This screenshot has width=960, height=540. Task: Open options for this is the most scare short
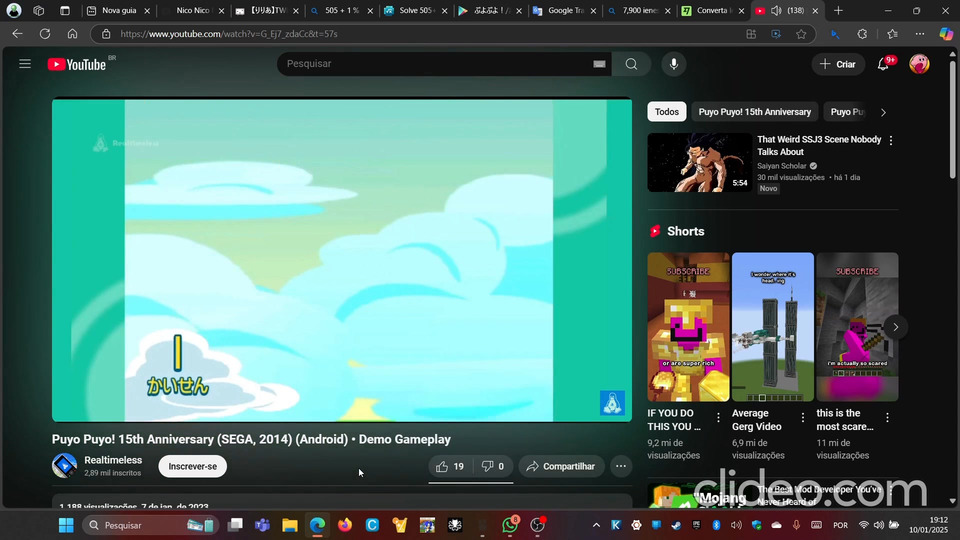pyautogui.click(x=887, y=418)
